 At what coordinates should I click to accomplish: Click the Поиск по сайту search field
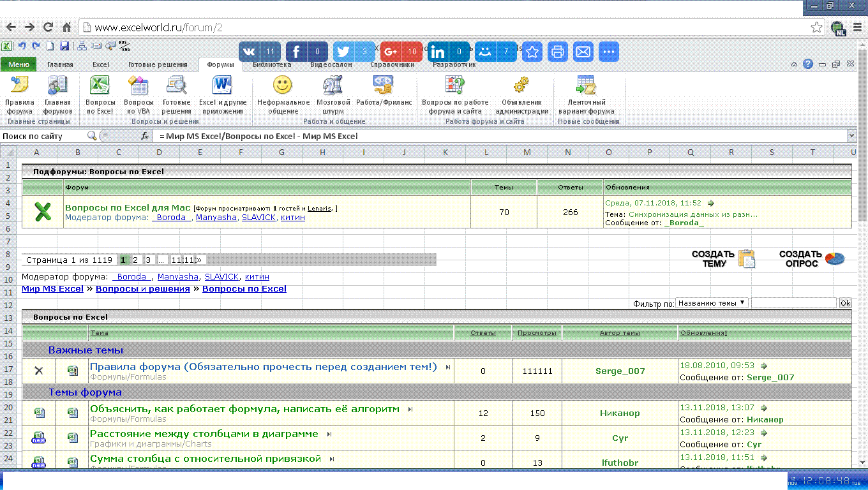42,136
